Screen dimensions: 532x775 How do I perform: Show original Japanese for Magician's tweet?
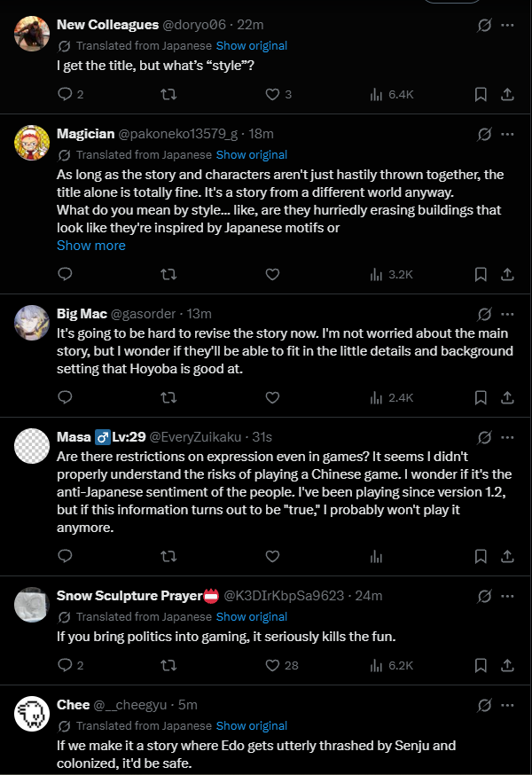tap(252, 155)
